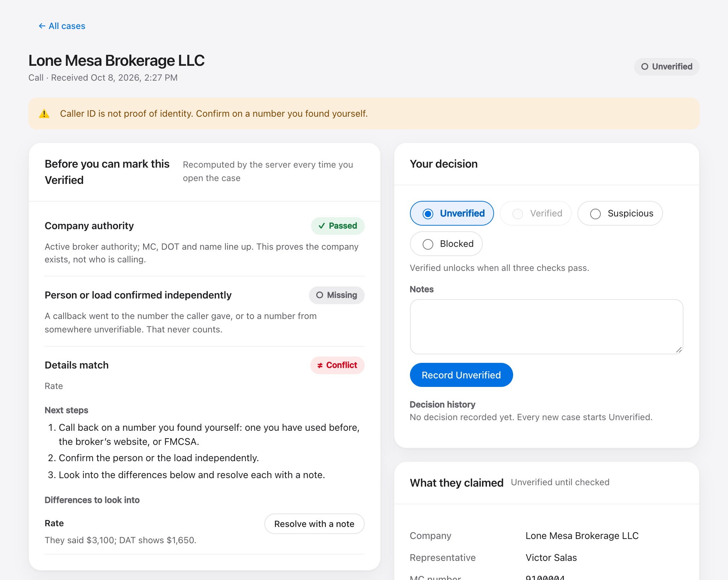This screenshot has width=728, height=580.
Task: Go back via All cases link
Action: (x=62, y=26)
